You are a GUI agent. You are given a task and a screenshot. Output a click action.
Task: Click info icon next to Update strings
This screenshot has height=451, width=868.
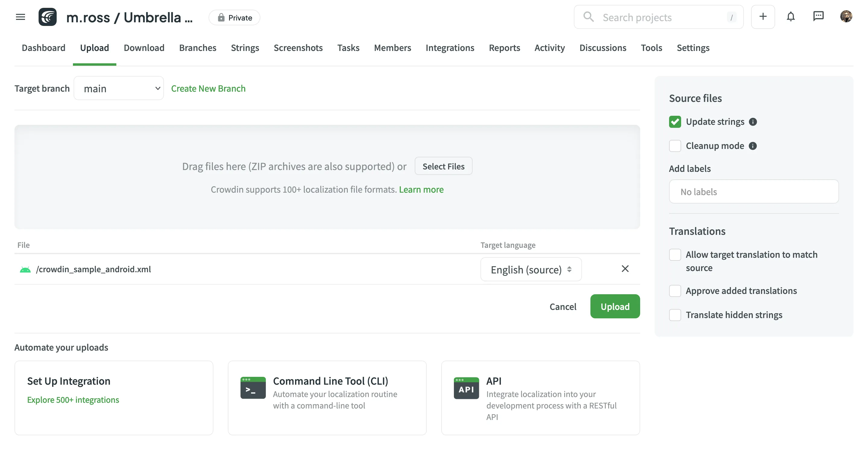pyautogui.click(x=753, y=122)
